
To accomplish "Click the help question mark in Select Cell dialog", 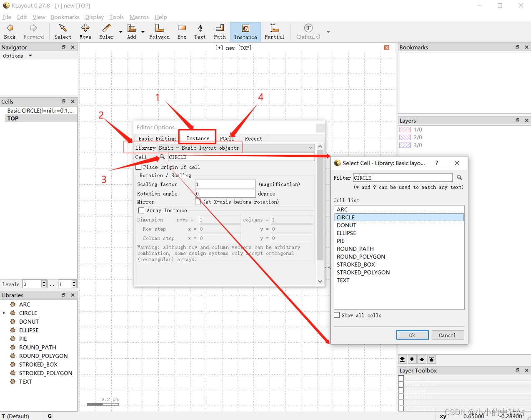I will coord(436,163).
